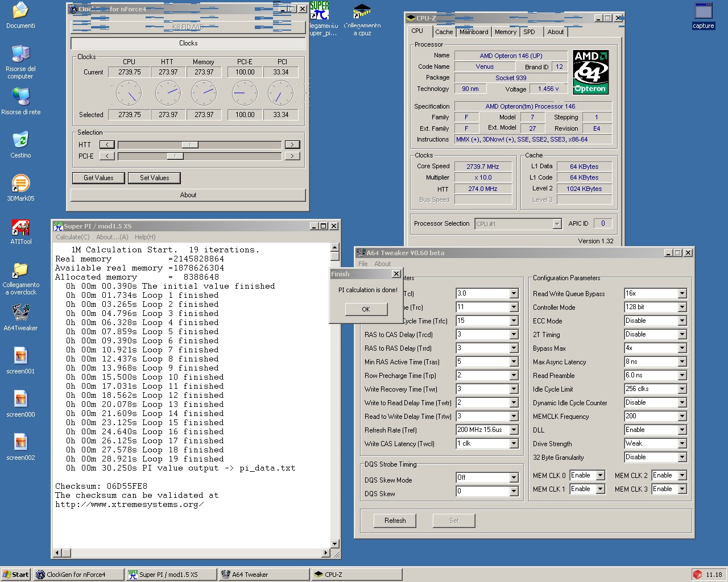Click HTT slider right arrow in ClockGen
Viewport: 728px width, 582px height.
pos(292,144)
